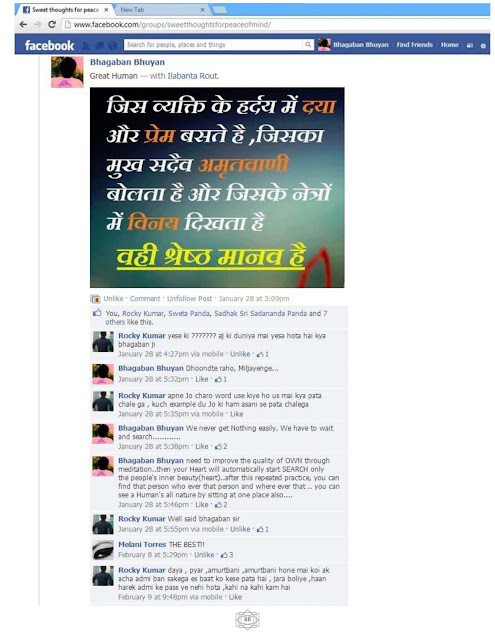Image resolution: width=495 pixels, height=640 pixels.
Task: Like the Dhoondte raho comment
Action: (x=202, y=379)
